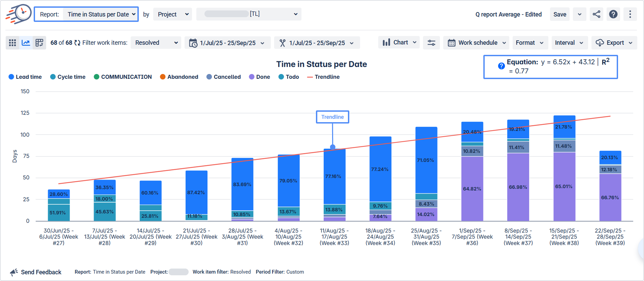Click the Done legend color dot

[x=252, y=77]
